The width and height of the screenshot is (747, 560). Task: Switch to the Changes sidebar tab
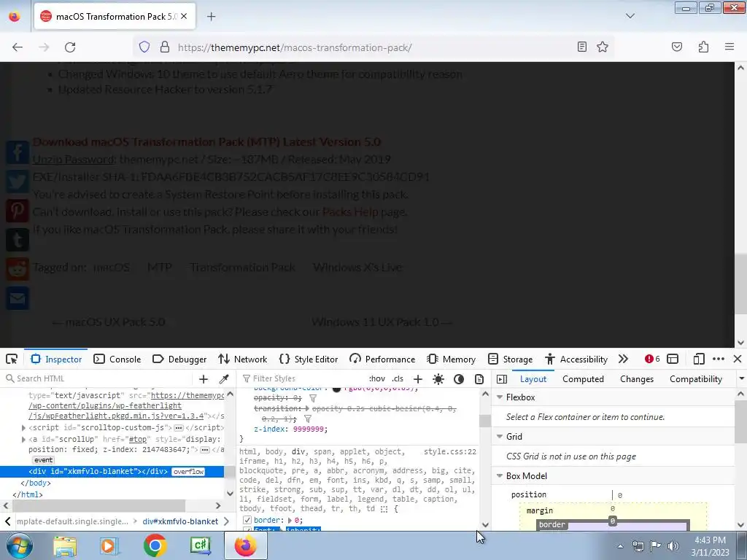coord(637,379)
